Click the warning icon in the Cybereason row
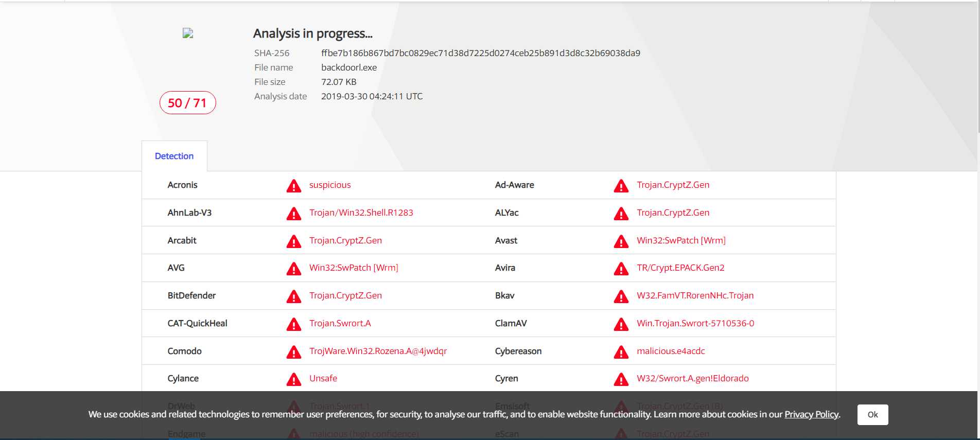Screen dimensions: 980x440 621,352
